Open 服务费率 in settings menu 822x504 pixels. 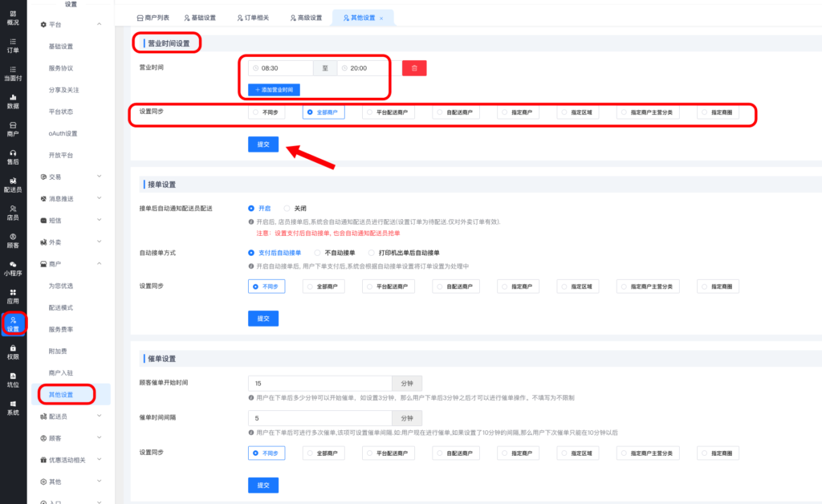61,329
